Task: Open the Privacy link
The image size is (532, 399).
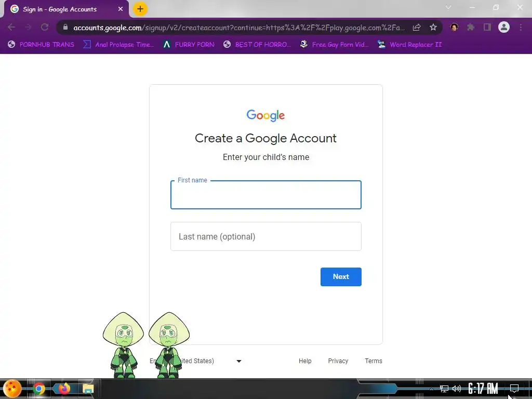Action: point(338,361)
